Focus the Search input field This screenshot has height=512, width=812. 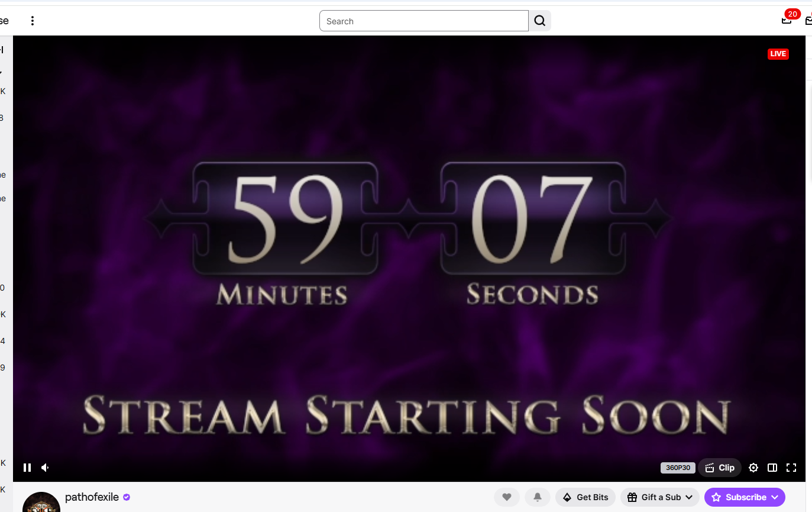tap(424, 21)
